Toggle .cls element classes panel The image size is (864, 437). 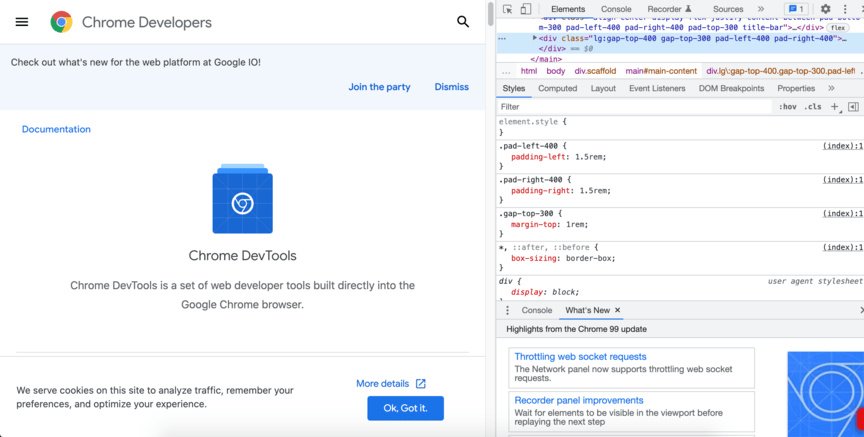812,107
